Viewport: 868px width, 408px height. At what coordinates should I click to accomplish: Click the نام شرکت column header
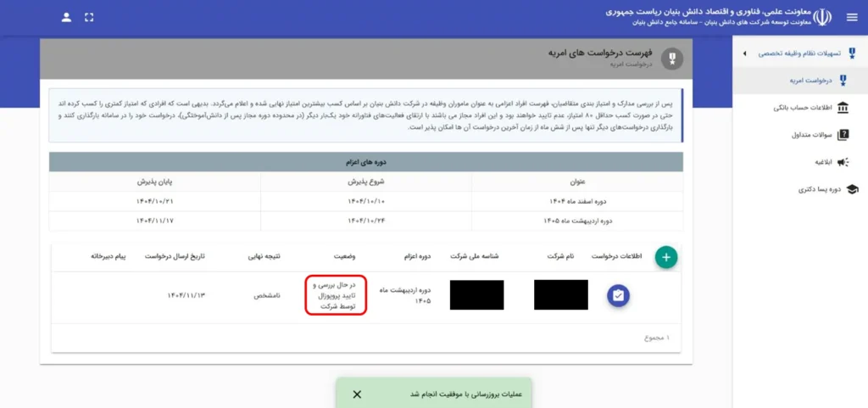(x=561, y=257)
